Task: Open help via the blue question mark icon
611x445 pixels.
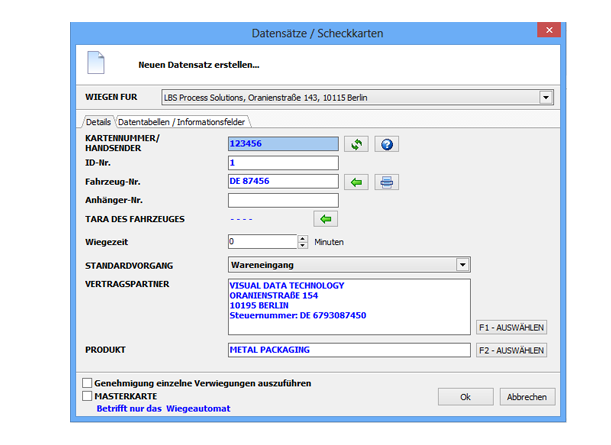Action: click(x=387, y=144)
